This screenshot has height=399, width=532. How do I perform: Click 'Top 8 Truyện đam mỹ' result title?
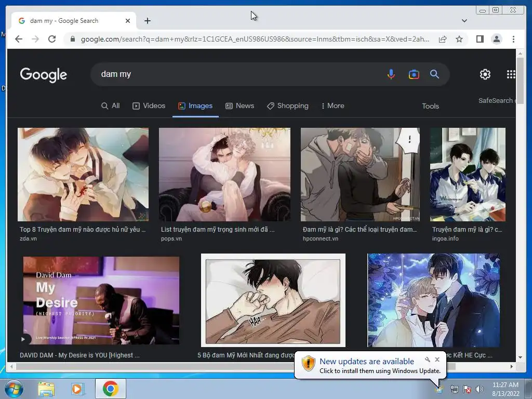[83, 229]
